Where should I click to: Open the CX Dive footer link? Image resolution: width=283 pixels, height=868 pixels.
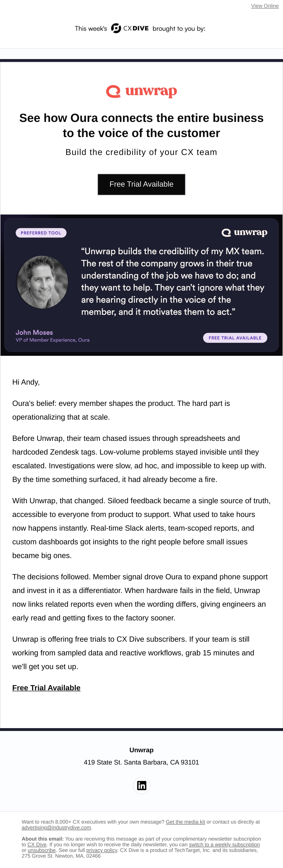[37, 844]
